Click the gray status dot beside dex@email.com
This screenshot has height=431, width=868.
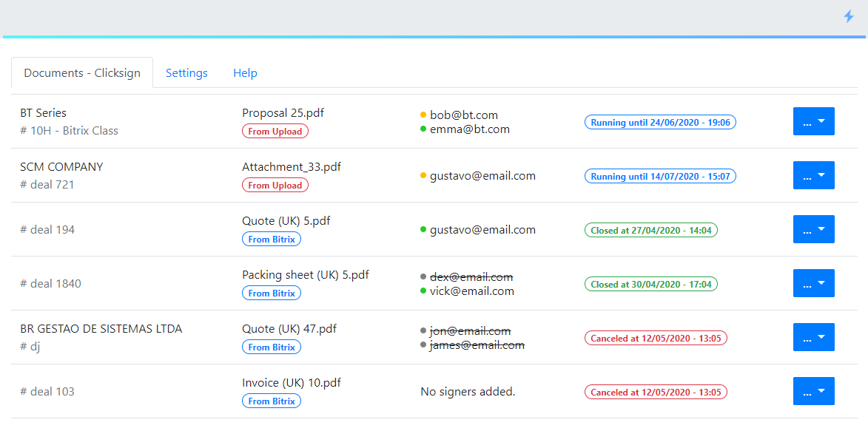pyautogui.click(x=423, y=277)
